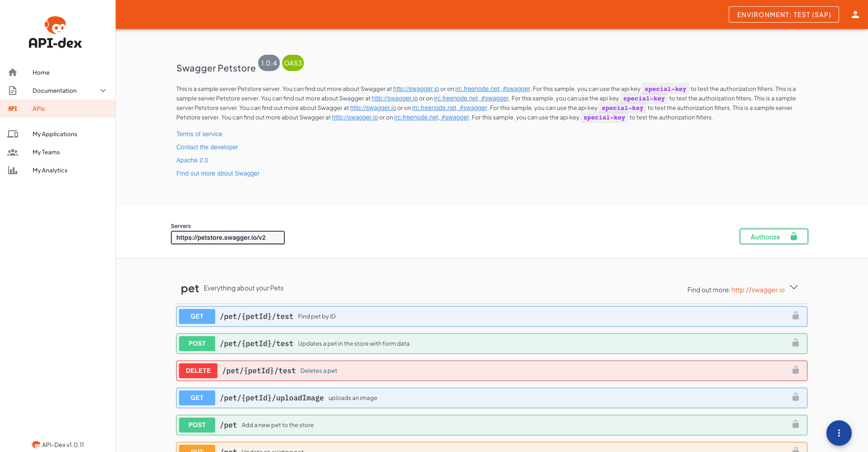Click the Environment: Test (SAP) button
The image size is (868, 452).
pyautogui.click(x=783, y=14)
